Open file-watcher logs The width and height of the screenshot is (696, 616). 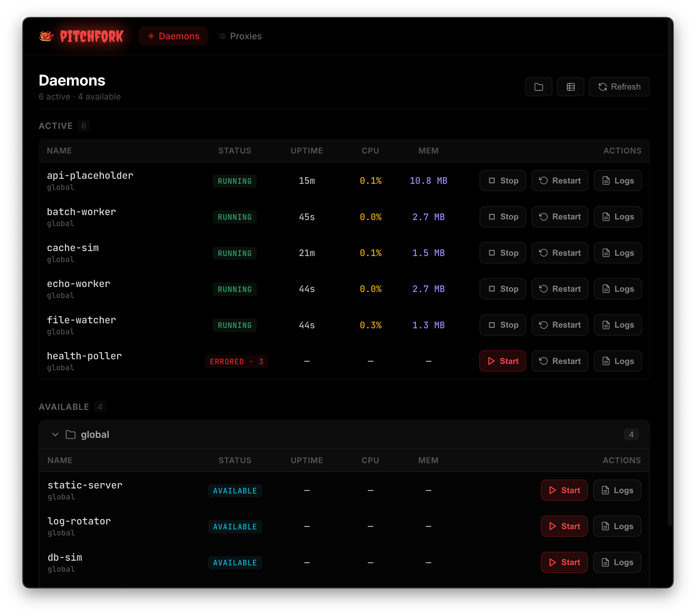coord(618,325)
